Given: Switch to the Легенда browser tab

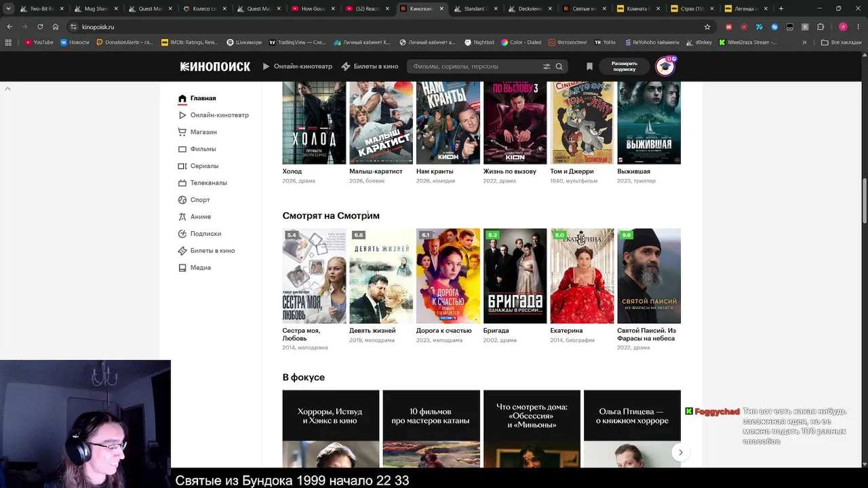Looking at the screenshot, I should (748, 9).
